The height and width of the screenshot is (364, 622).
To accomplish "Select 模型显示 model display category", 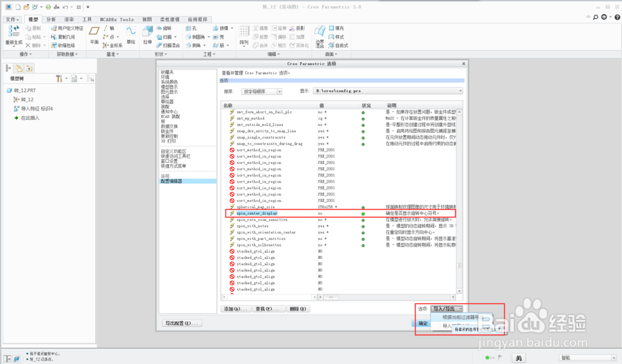I will 169,87.
